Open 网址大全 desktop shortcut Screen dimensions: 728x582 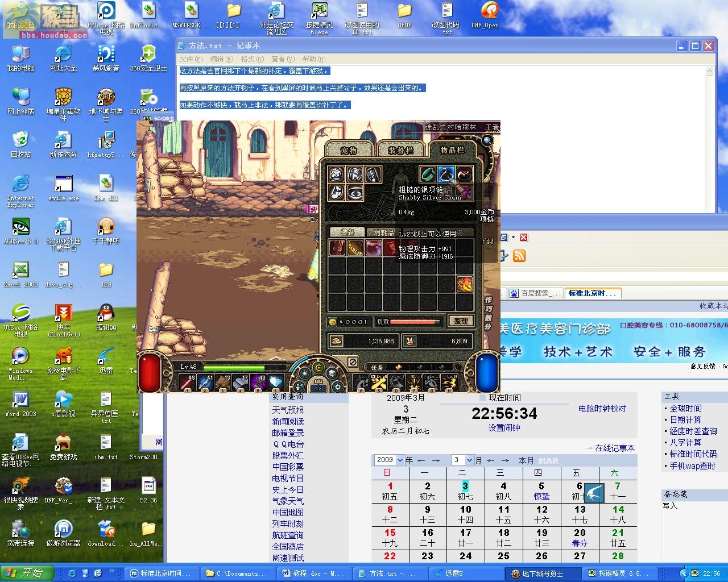(x=63, y=58)
